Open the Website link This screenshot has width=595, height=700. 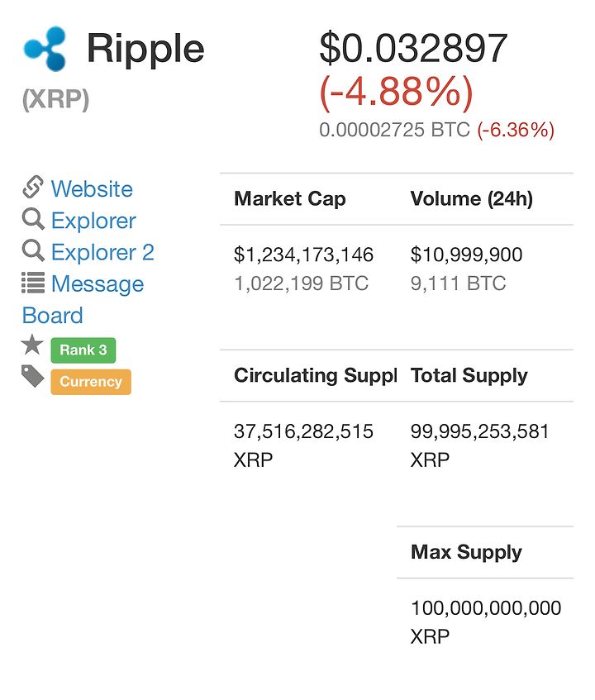tap(92, 188)
